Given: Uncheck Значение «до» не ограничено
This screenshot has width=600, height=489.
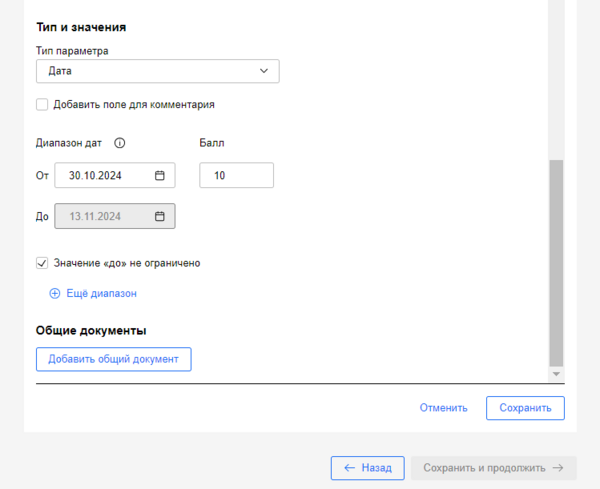Looking at the screenshot, I should click(x=42, y=263).
